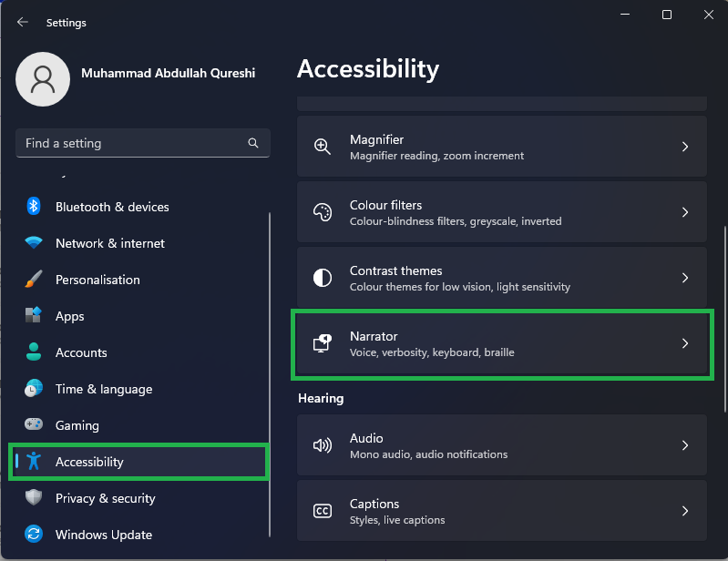
Task: Open the Audio settings chevron
Action: tap(685, 445)
